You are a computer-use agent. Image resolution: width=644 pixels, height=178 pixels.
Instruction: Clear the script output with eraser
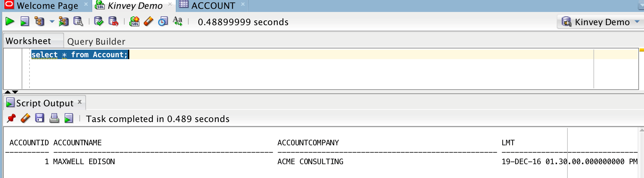tap(25, 118)
